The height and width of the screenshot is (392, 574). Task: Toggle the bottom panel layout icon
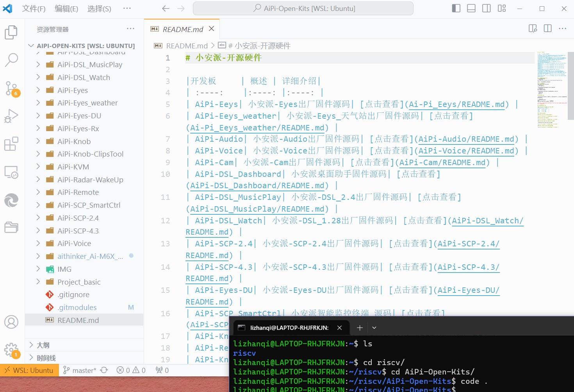(x=471, y=8)
